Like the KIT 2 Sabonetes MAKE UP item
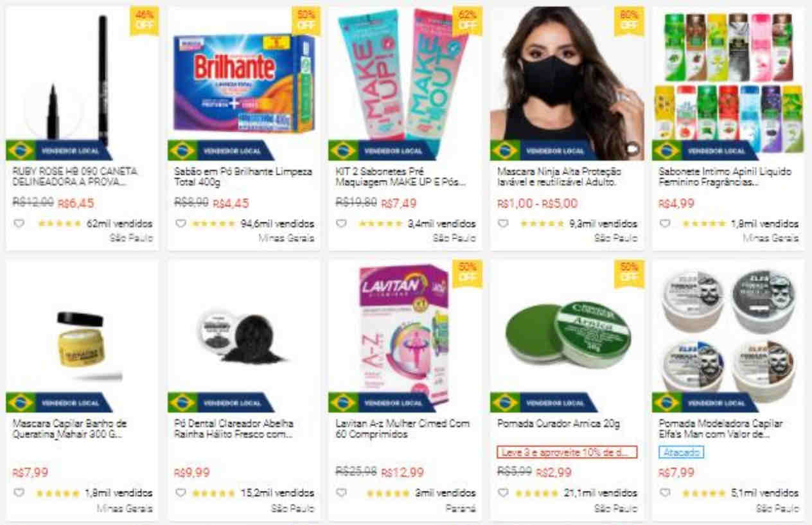The height and width of the screenshot is (525, 812). 342,224
